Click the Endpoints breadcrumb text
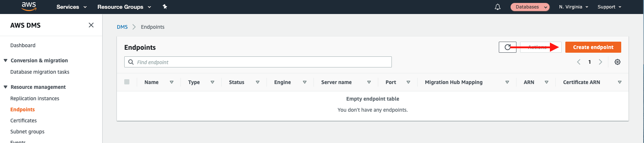 click(153, 27)
